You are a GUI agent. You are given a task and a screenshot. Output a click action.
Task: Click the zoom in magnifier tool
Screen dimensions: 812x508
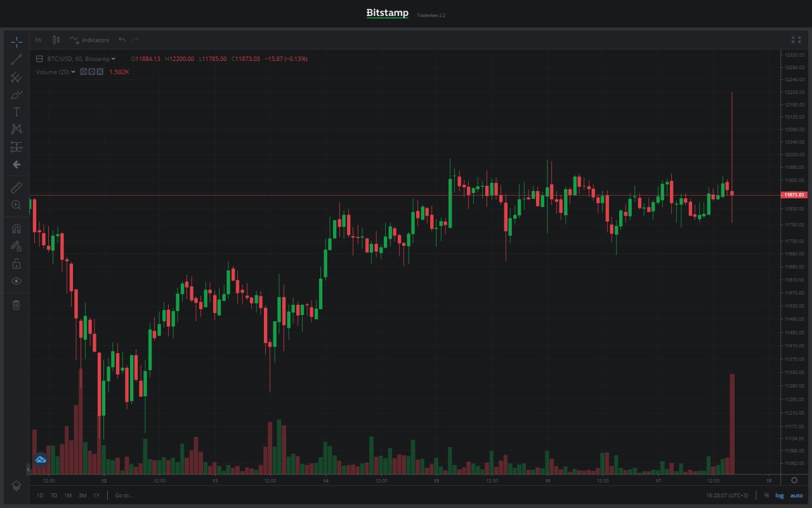(x=16, y=205)
